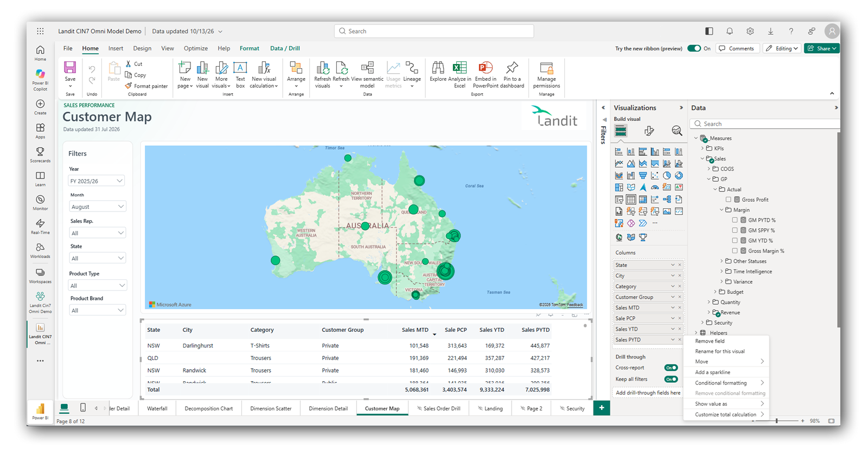Remove the City field with its X
This screenshot has width=868, height=456.
coord(680,275)
